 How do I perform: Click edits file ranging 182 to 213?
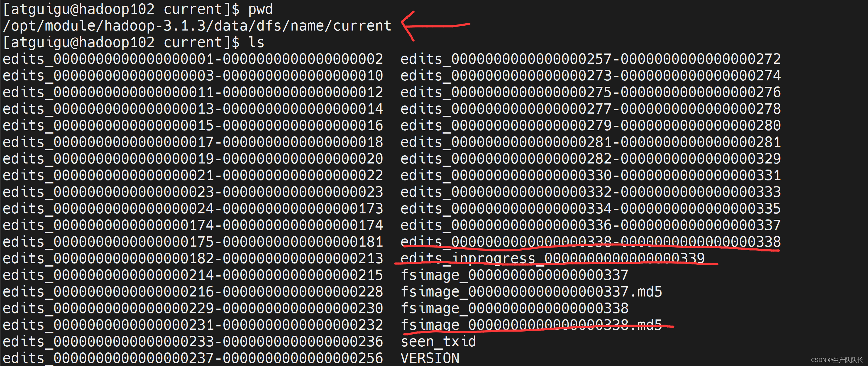[x=193, y=258]
